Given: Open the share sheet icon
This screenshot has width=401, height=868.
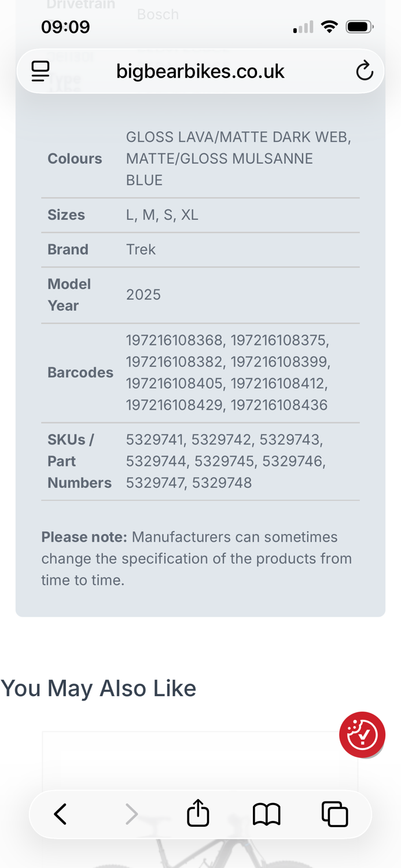Looking at the screenshot, I should pos(198,812).
